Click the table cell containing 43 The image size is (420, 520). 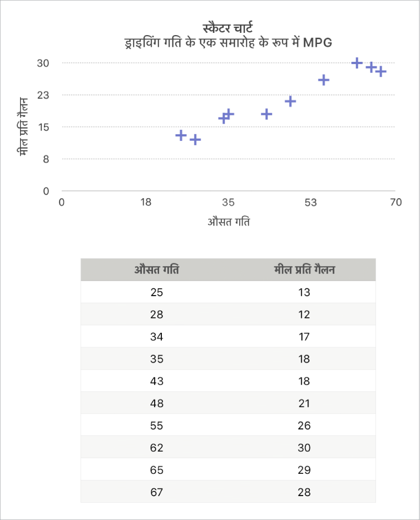157,381
